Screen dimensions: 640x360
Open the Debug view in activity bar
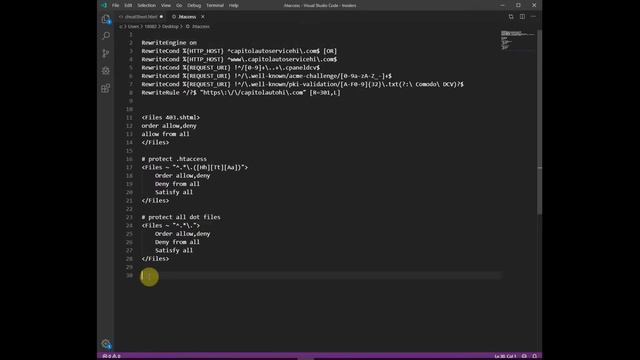click(106, 71)
